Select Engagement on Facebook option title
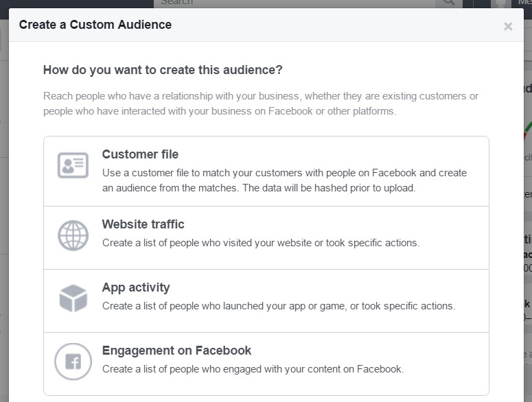 pos(176,351)
